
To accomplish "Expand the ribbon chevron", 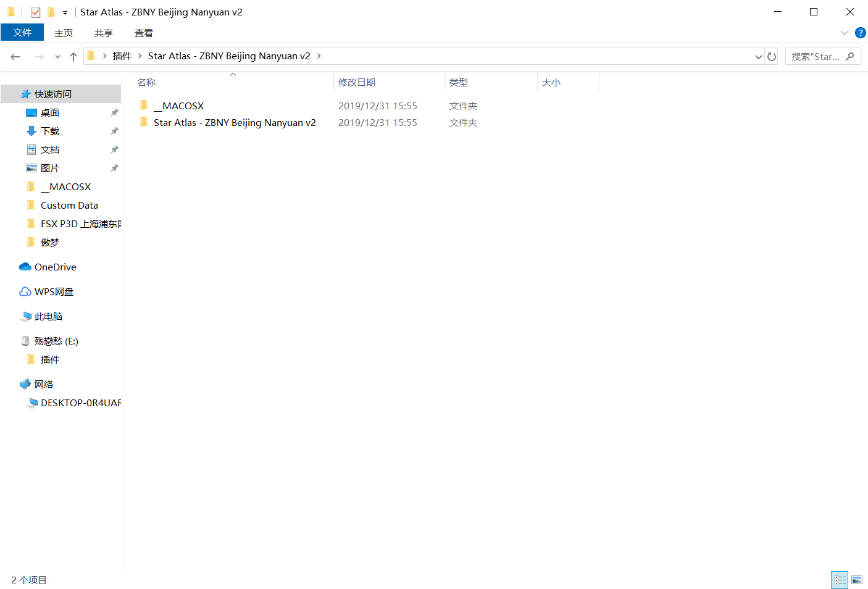I will point(845,33).
